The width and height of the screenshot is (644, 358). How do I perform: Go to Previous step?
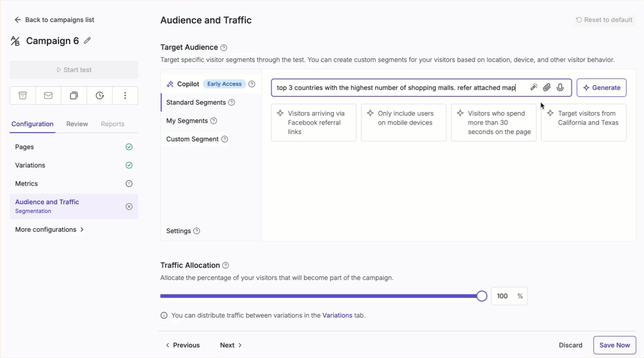182,345
